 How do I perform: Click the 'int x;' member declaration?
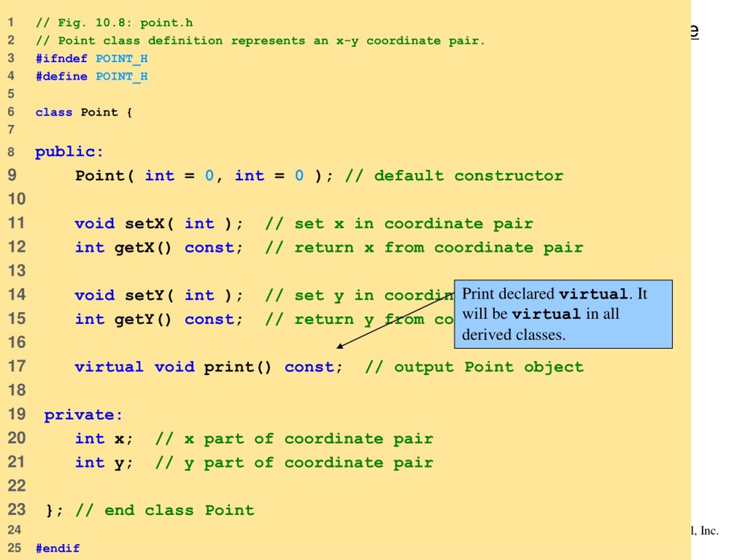104,439
